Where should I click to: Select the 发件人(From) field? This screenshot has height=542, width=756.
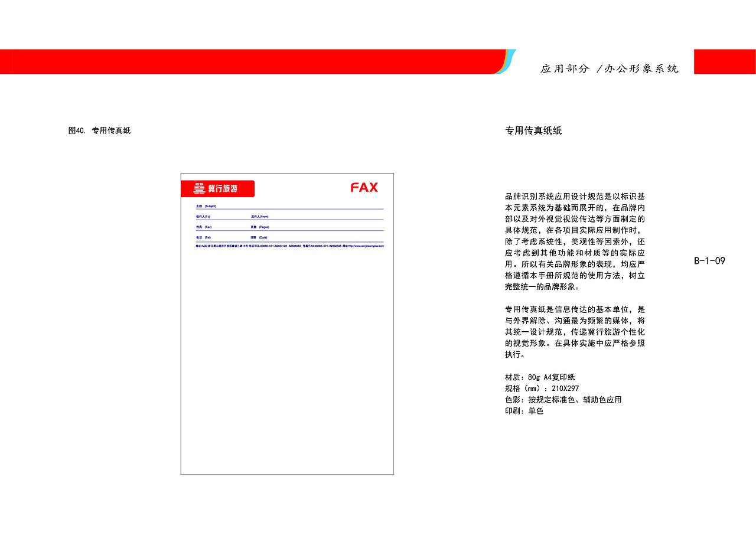(260, 216)
